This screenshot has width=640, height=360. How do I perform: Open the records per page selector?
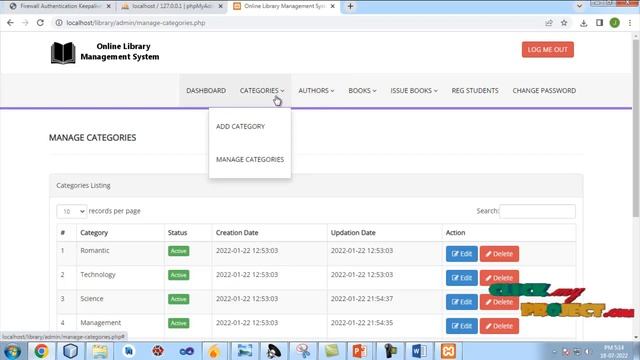71,211
